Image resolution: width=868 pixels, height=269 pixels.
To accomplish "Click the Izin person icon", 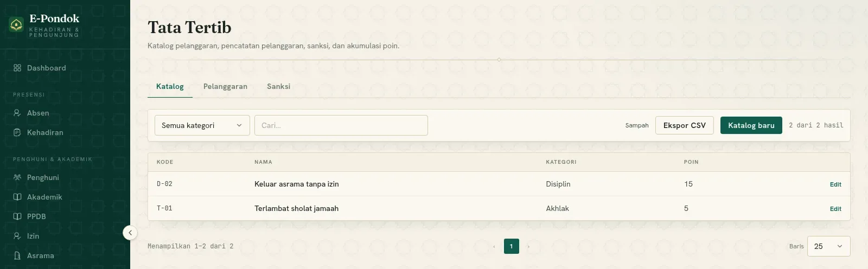I will tap(17, 236).
